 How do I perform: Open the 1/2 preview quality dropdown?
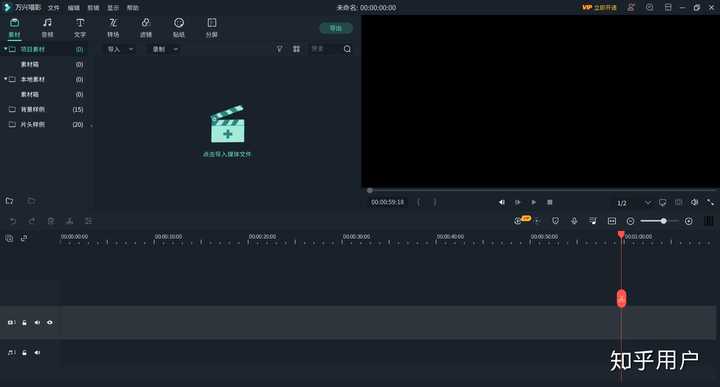pos(634,203)
